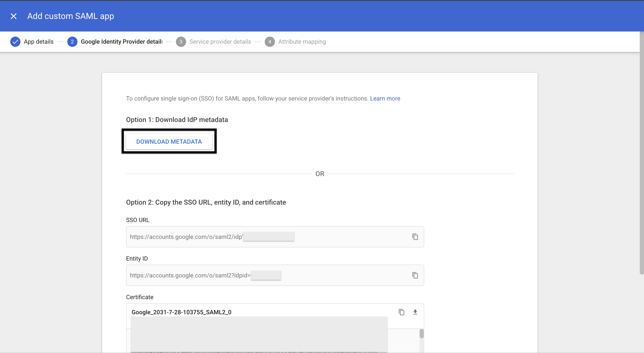This screenshot has width=644, height=353.
Task: Open the Learn more link
Action: pos(385,99)
